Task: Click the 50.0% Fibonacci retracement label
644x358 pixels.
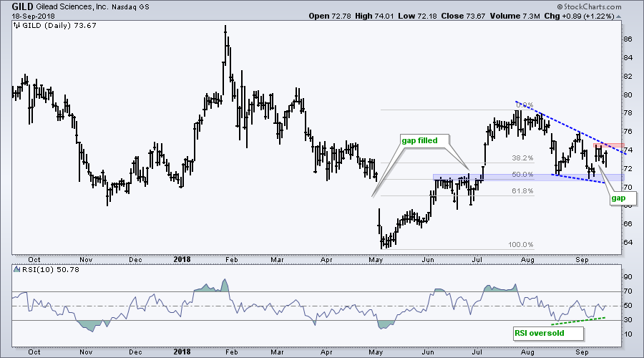Action: [522, 175]
